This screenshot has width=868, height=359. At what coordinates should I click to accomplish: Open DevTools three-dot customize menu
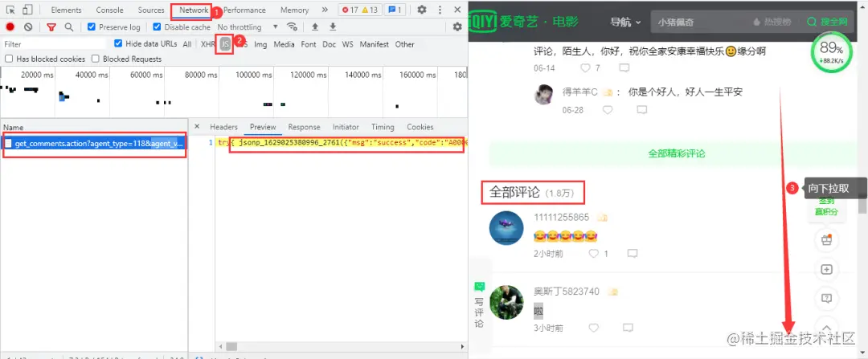(x=440, y=10)
